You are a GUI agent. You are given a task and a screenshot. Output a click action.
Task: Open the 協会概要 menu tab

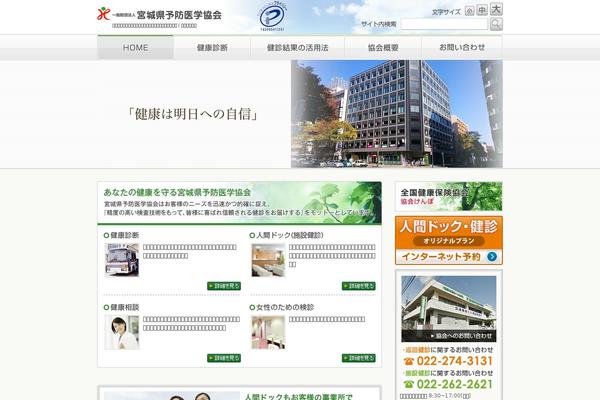pos(383,47)
